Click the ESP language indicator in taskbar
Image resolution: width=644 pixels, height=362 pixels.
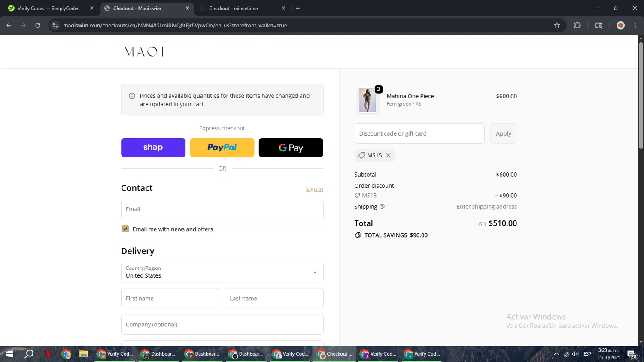pos(587,354)
